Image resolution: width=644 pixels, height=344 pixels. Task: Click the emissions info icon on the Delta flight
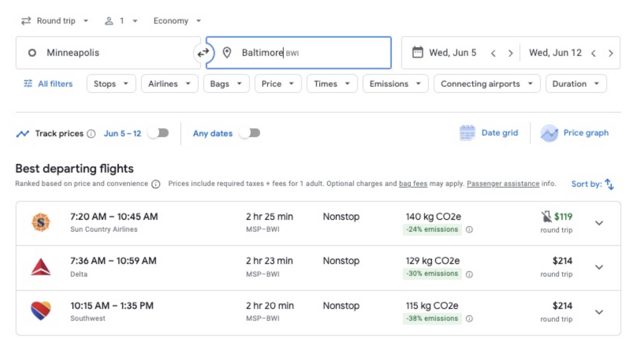[469, 274]
